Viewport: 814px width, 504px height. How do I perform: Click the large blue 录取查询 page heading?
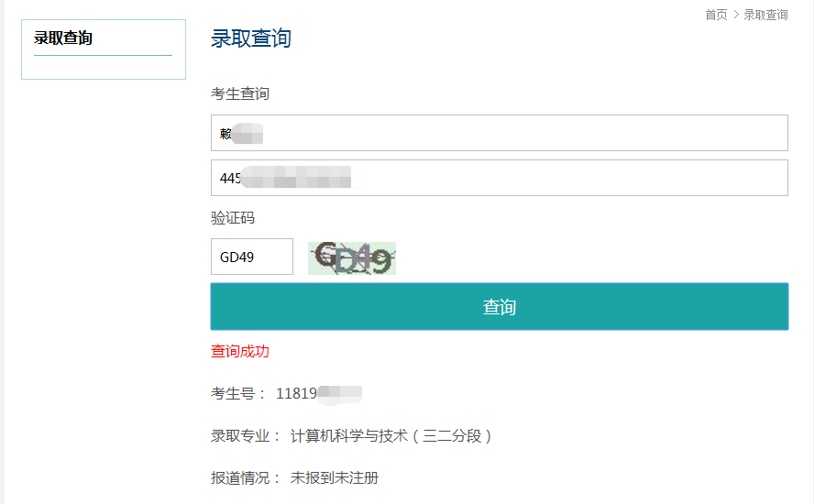pyautogui.click(x=251, y=38)
